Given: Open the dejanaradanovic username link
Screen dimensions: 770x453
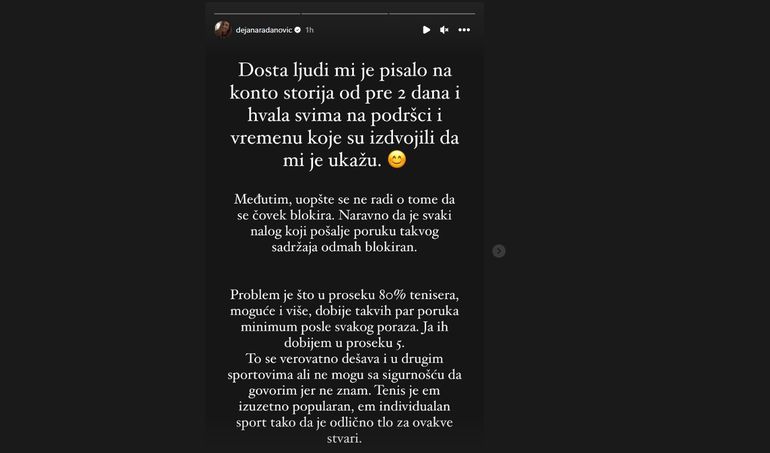Looking at the screenshot, I should (x=264, y=30).
